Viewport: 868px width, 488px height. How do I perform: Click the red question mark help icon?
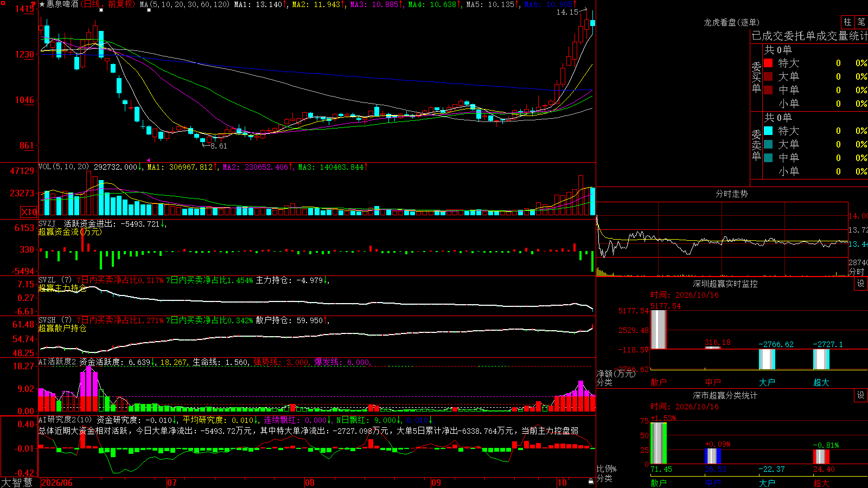click(x=33, y=4)
